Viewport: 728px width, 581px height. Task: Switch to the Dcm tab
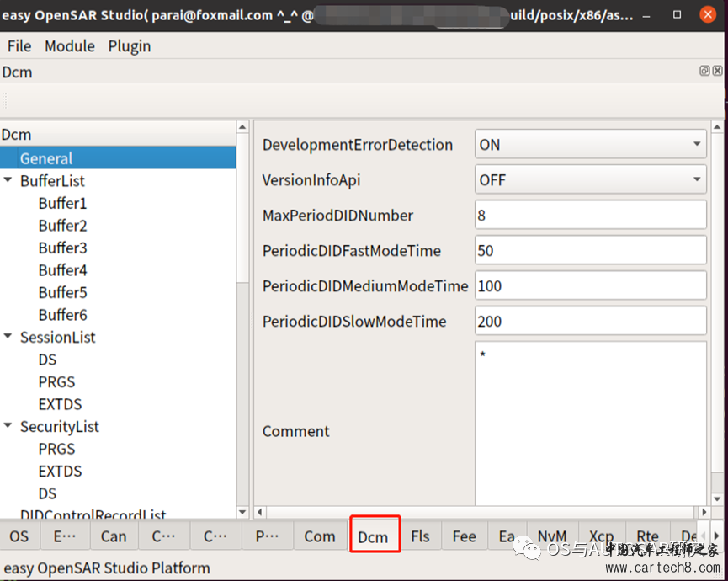374,537
